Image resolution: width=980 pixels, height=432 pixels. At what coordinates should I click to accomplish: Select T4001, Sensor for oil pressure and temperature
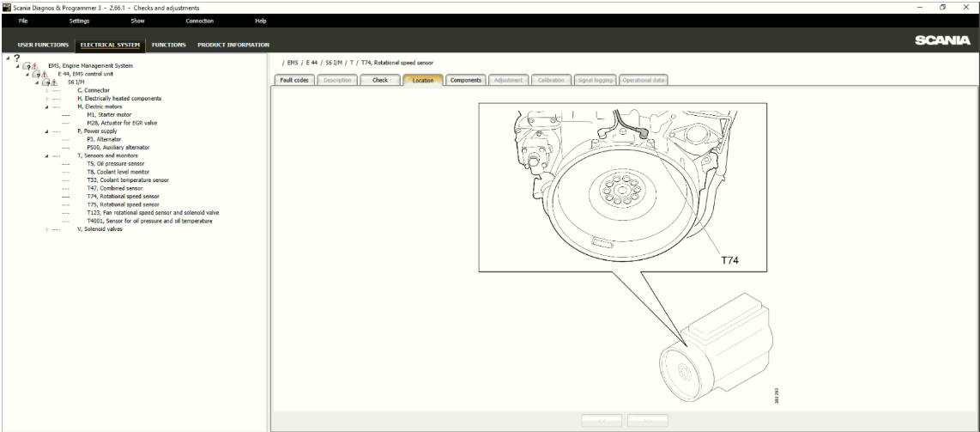click(149, 221)
